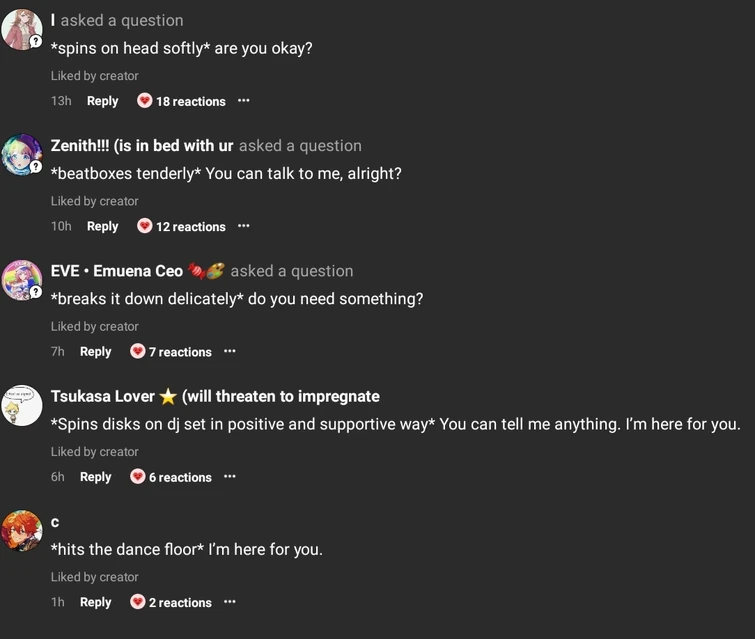
Task: Click the heart icon beside 18 reactions
Action: coord(144,101)
